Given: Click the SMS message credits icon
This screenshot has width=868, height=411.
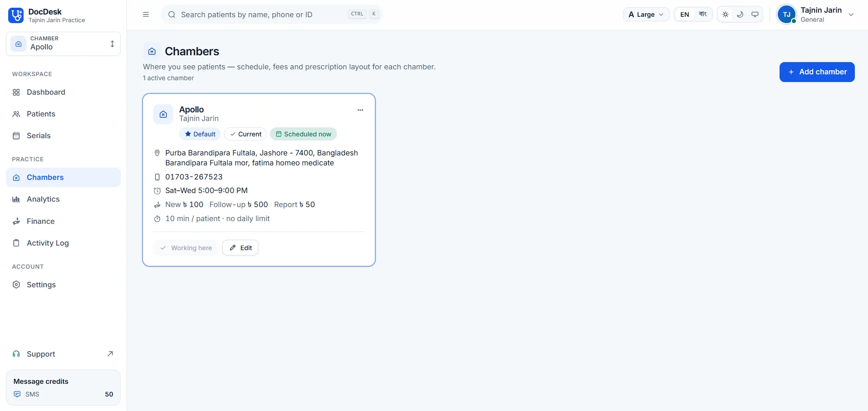Looking at the screenshot, I should (17, 394).
